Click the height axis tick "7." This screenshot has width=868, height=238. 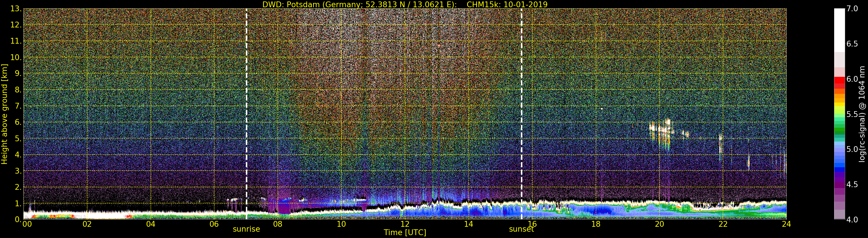18,106
